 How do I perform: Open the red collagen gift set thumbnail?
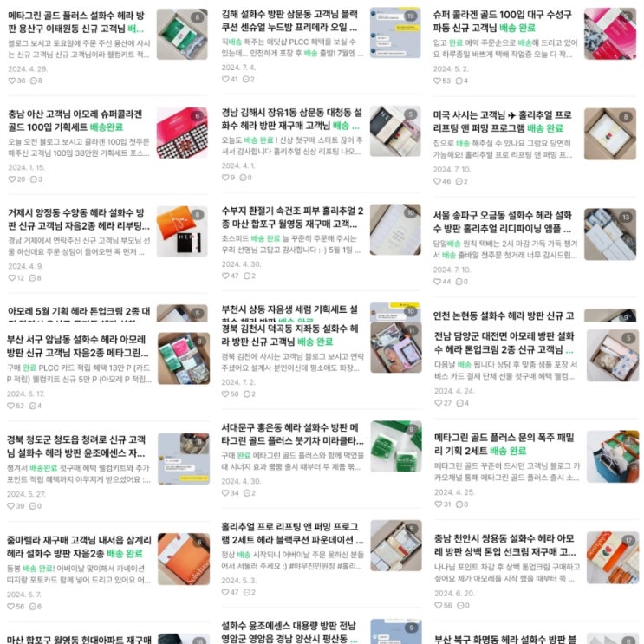coord(182,133)
